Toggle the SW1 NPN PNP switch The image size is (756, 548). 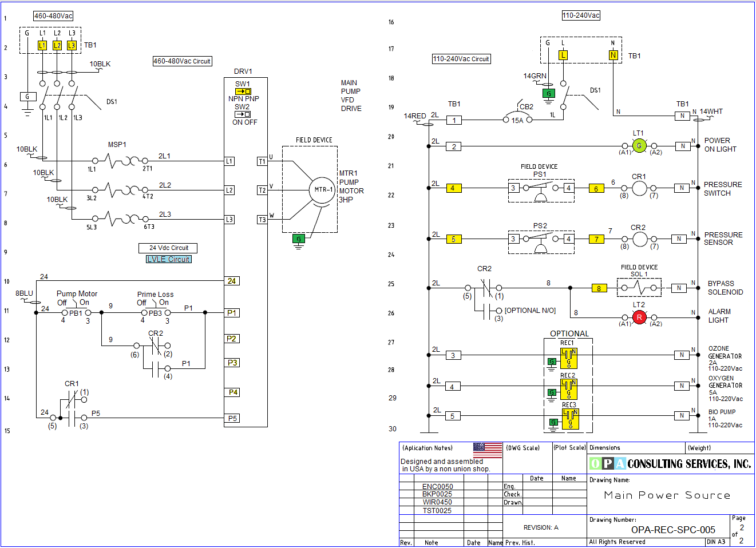point(243,92)
